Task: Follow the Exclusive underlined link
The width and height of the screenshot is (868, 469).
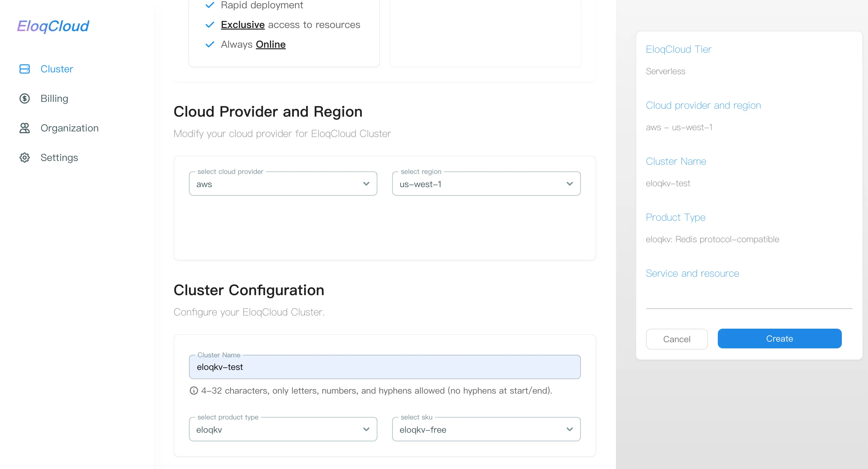Action: point(243,25)
